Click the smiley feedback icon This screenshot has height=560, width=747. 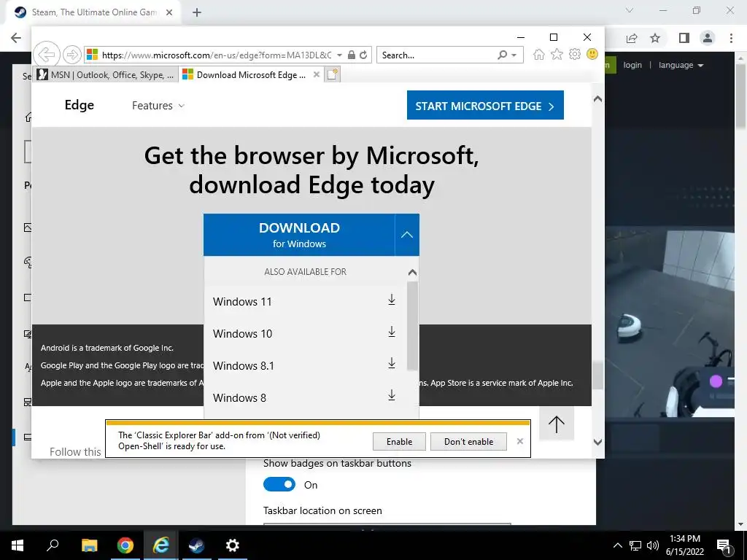click(592, 54)
